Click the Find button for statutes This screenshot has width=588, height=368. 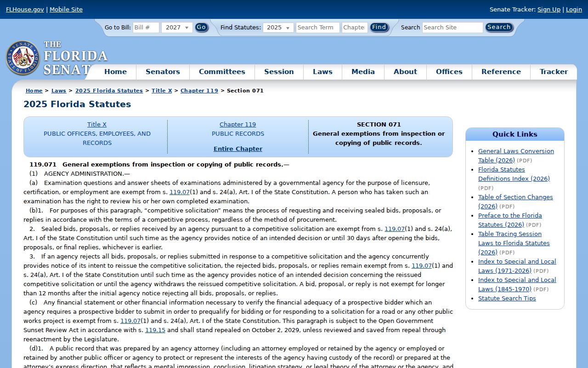click(x=379, y=28)
